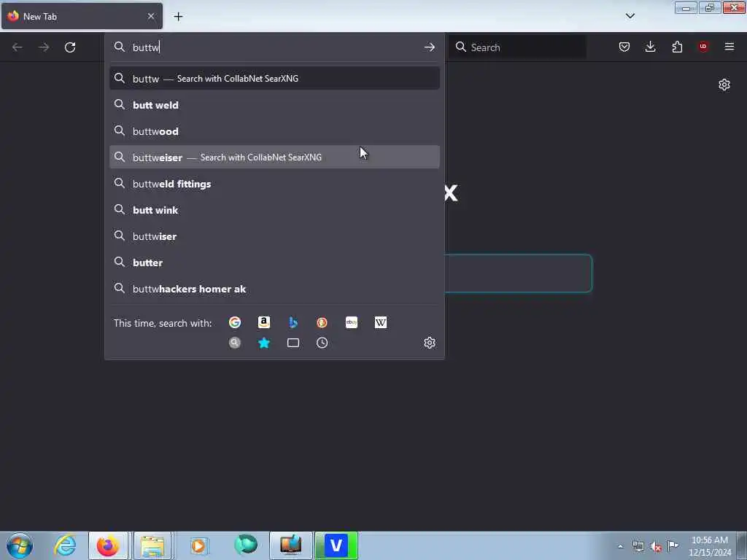Viewport: 747px width, 560px height.
Task: Open the Downloads panel
Action: (x=650, y=47)
